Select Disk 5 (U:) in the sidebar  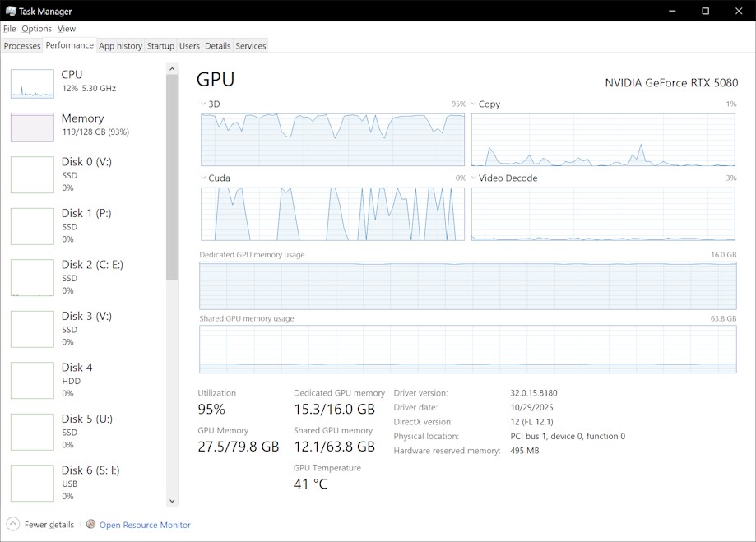(85, 432)
